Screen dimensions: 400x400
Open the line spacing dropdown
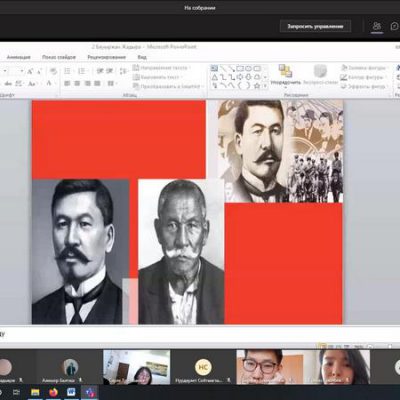coord(124,71)
